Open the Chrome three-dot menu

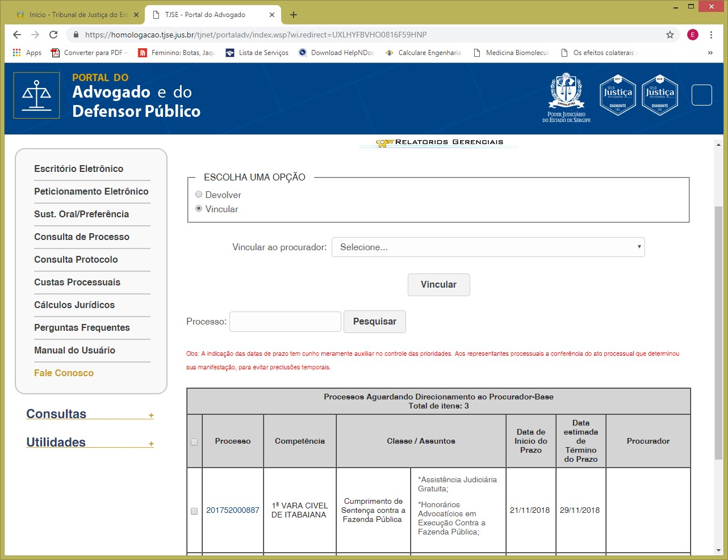coord(711,35)
